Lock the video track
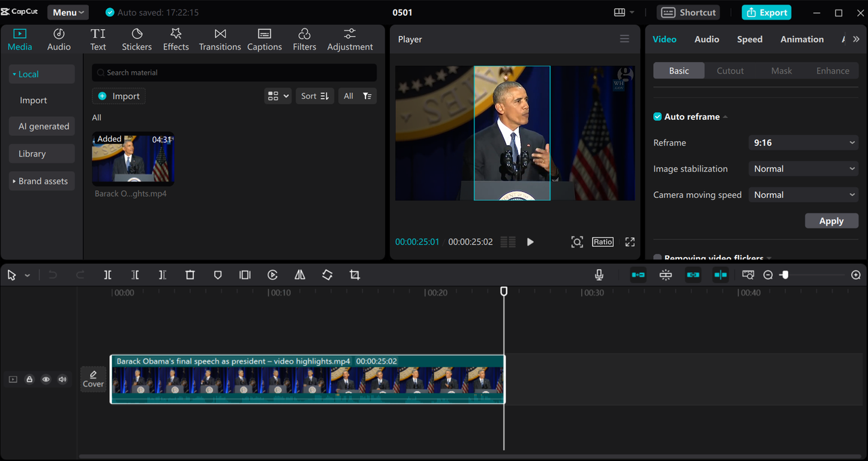868x461 pixels. tap(29, 380)
